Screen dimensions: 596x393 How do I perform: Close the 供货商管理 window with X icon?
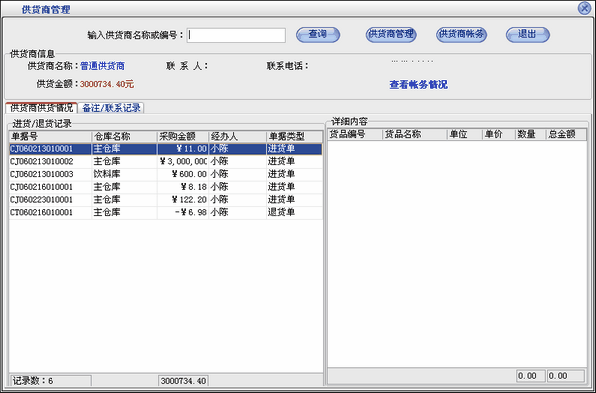584,8
